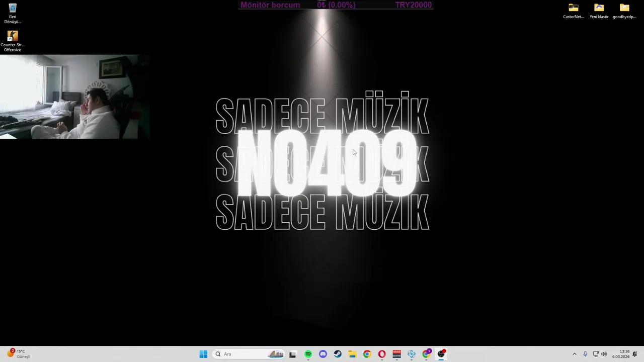
Task: Open the Windows Start menu
Action: tap(203, 354)
